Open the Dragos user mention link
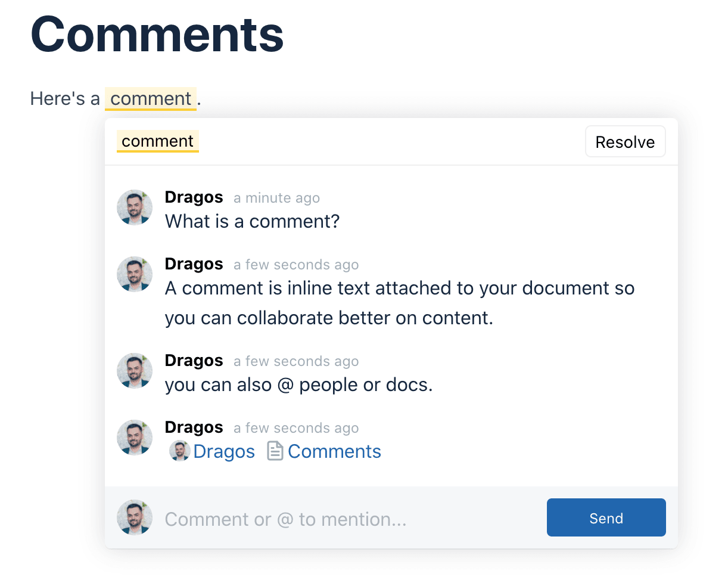The height and width of the screenshot is (583, 728). point(223,452)
